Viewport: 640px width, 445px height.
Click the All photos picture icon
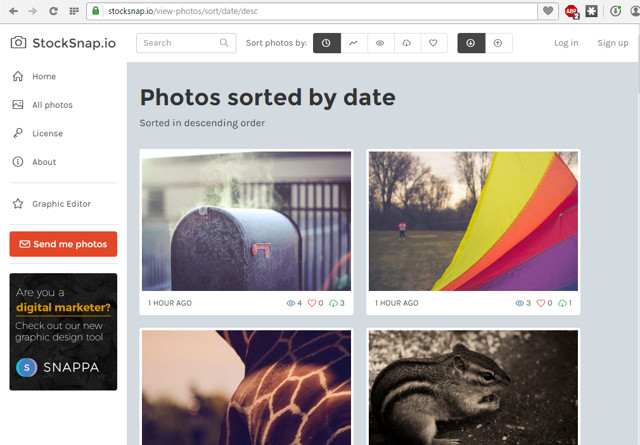click(18, 105)
